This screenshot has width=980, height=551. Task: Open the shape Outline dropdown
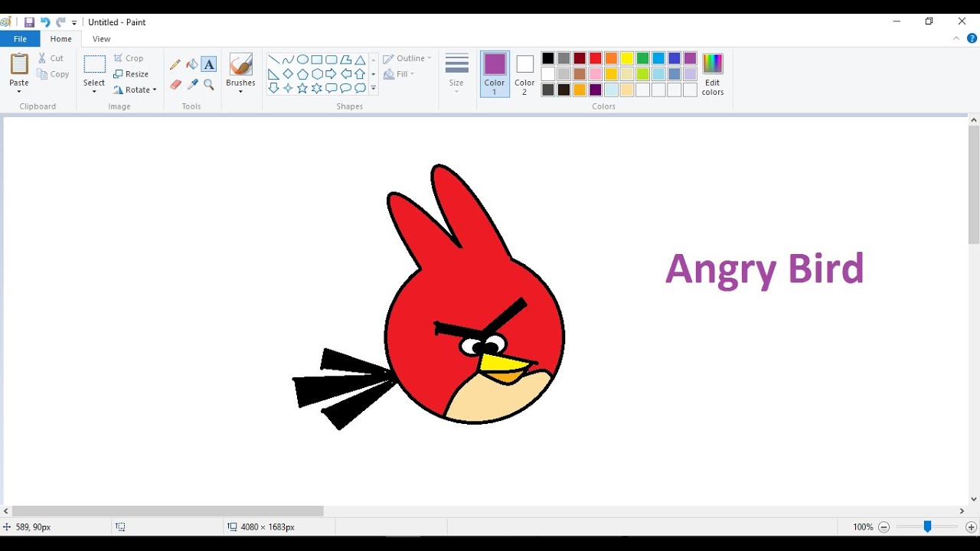pos(407,58)
